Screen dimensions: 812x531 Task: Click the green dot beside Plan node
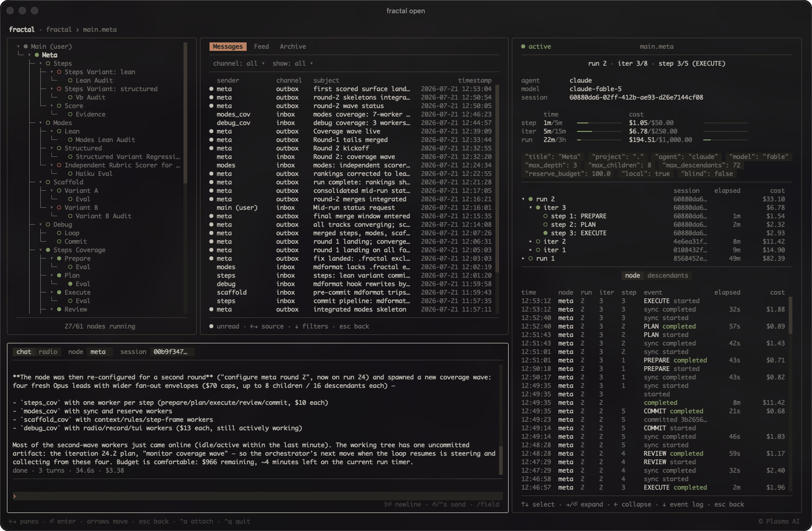click(59, 276)
